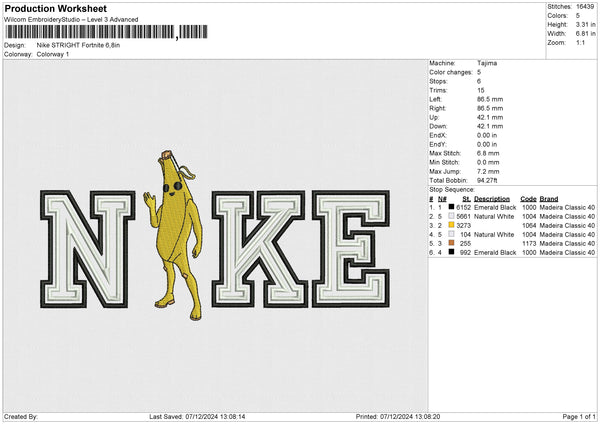Click 'Emerald Black' in stop sequence row 6
The height and width of the screenshot is (424, 600).
coord(495,253)
